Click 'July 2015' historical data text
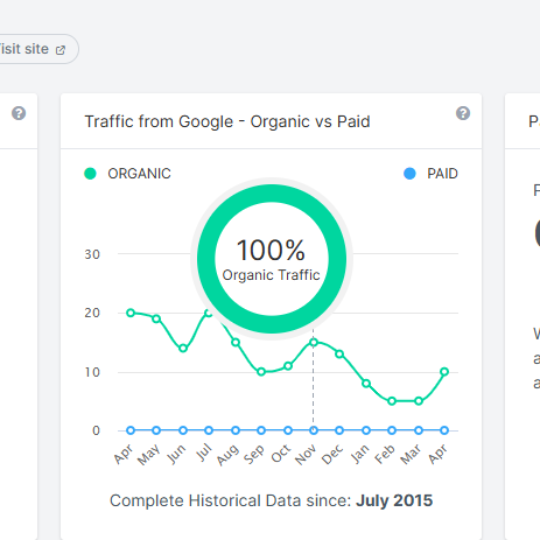Screen dimensions: 540x540 [394, 500]
